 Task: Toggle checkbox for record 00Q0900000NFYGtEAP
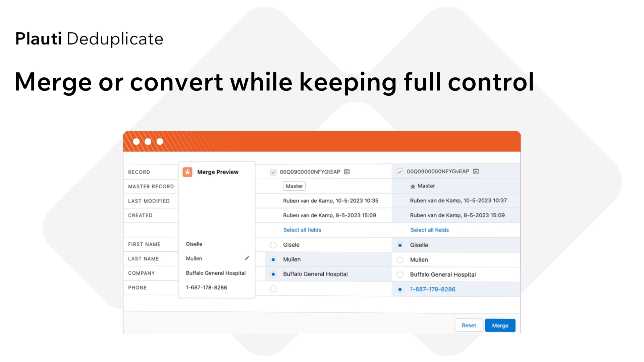(273, 172)
